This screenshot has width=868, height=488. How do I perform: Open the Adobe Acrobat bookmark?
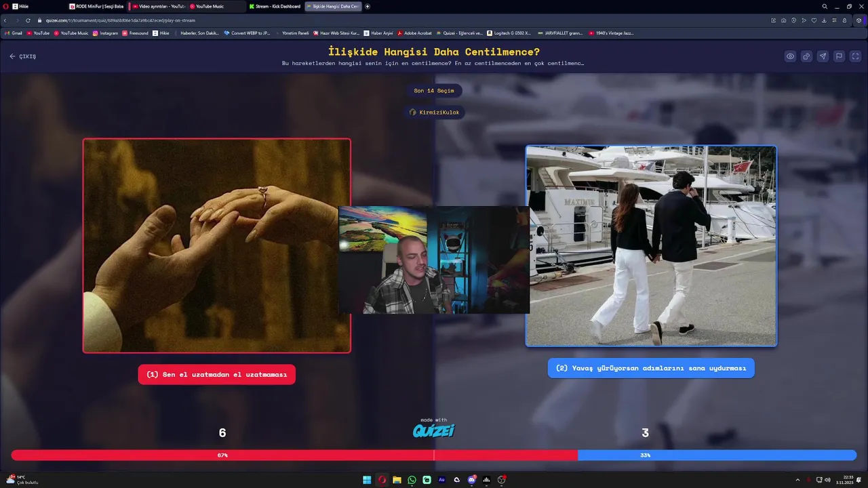pyautogui.click(x=414, y=33)
